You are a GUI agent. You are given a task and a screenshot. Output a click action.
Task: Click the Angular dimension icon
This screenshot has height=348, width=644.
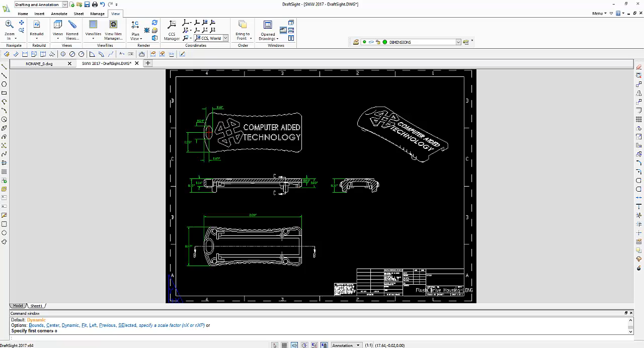click(92, 54)
